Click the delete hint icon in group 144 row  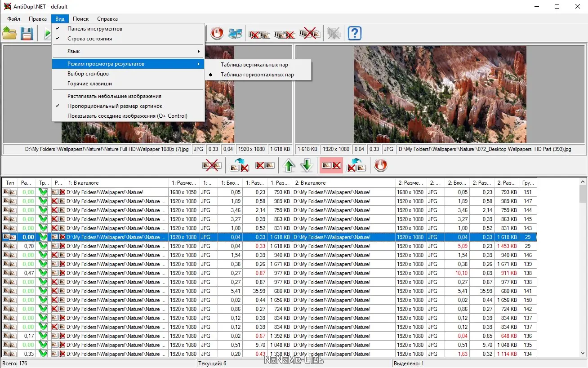tap(58, 210)
